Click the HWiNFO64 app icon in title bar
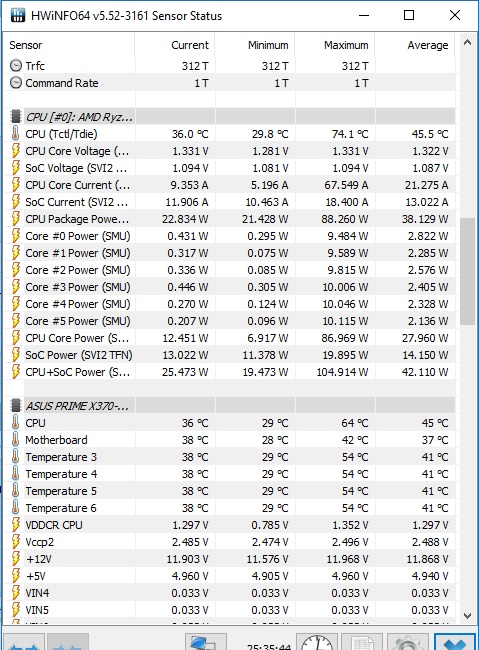 pyautogui.click(x=17, y=15)
